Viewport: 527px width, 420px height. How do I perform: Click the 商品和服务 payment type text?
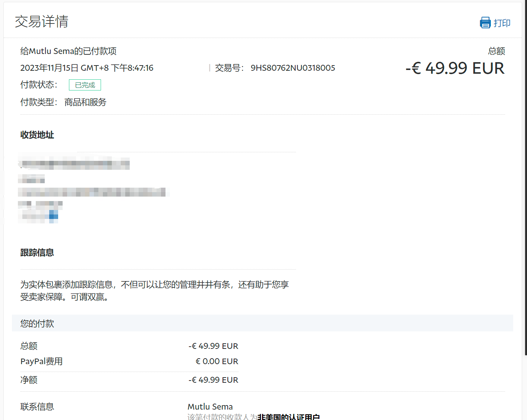[85, 102]
